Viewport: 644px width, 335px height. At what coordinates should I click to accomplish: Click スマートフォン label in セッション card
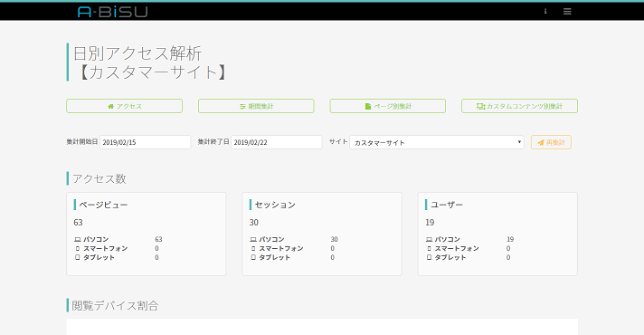pos(281,248)
